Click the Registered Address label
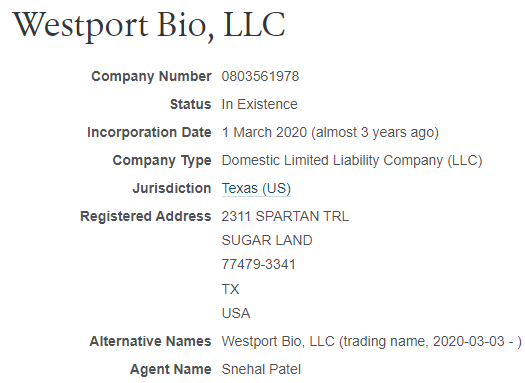Viewport: 525px width, 383px height. pyautogui.click(x=146, y=216)
